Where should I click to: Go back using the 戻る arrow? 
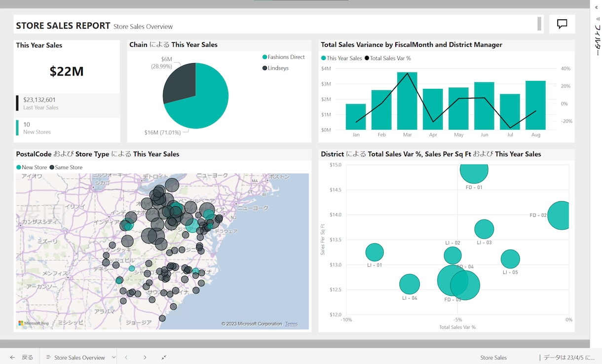click(x=22, y=358)
